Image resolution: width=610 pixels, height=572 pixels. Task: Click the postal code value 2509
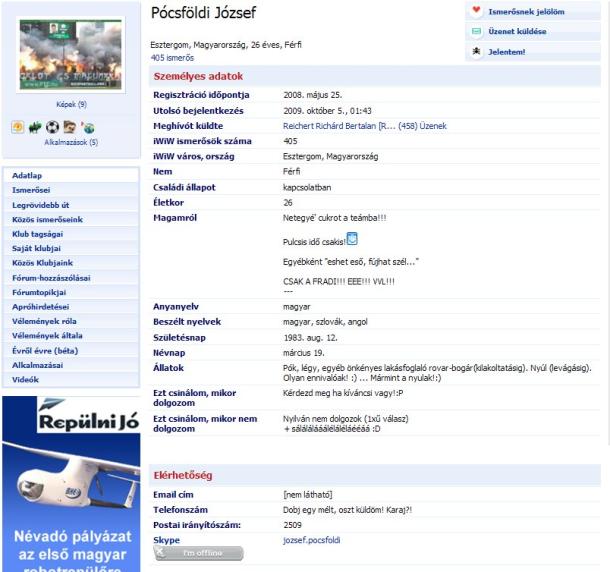point(293,525)
